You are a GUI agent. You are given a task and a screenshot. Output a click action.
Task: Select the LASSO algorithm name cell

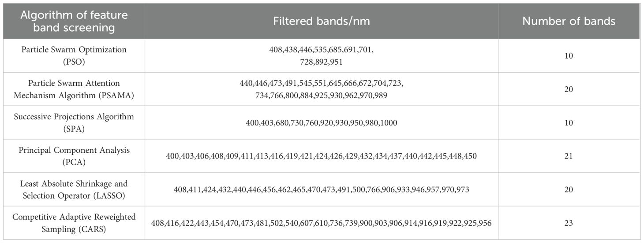(74, 189)
